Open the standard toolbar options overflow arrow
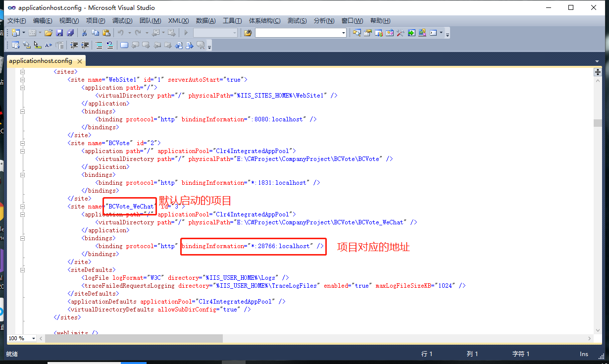The height and width of the screenshot is (364, 609). pyautogui.click(x=448, y=34)
